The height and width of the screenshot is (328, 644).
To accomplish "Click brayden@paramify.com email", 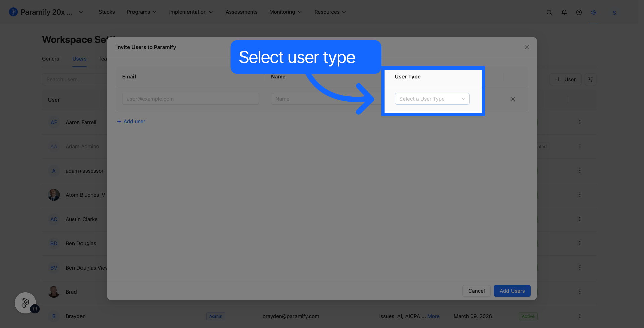I will [x=291, y=316].
